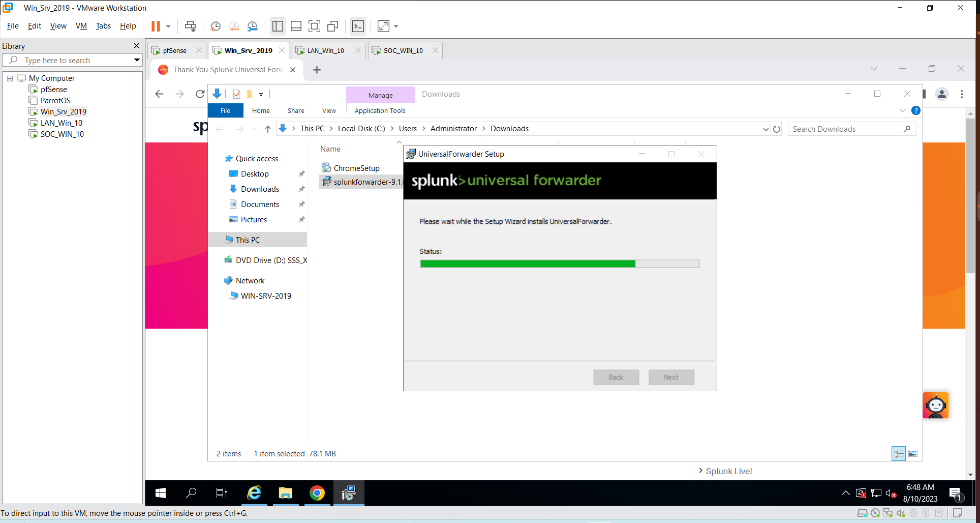This screenshot has height=523, width=980.
Task: Open the Explorer Share ribbon tab
Action: 296,110
